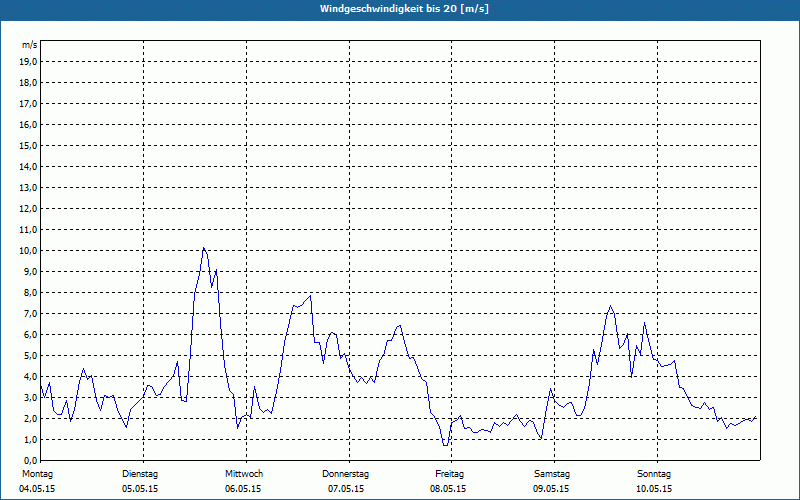Click the 'm/s' unit label
The width and height of the screenshot is (800, 500).
click(30, 45)
